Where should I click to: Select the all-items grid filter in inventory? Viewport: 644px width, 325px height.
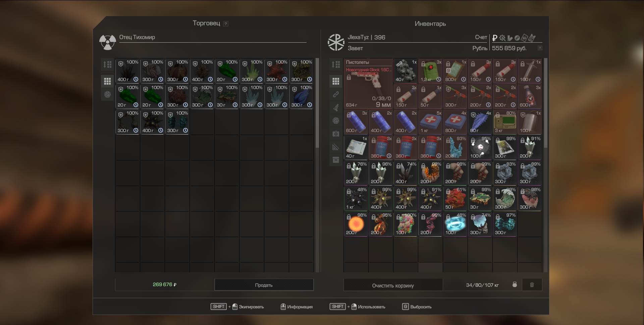(336, 81)
